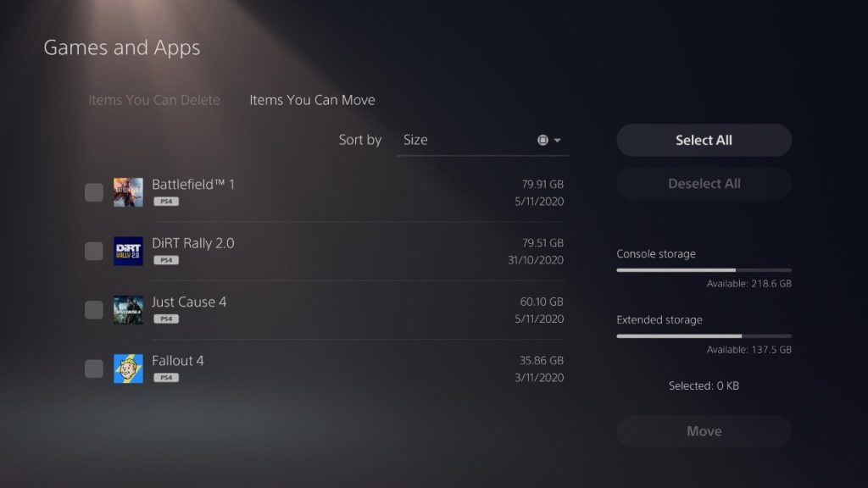Click the PS4 badge under Fallout 4

point(165,377)
